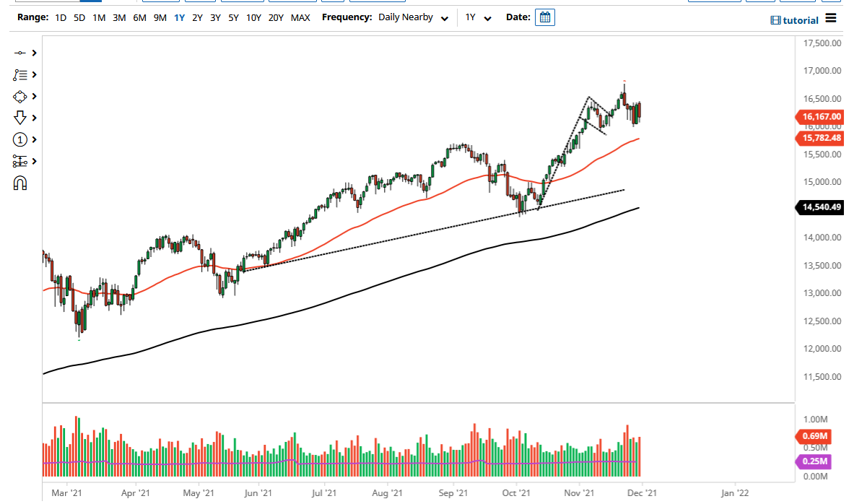
Task: Select the arrow annotation tool
Action: (x=19, y=118)
